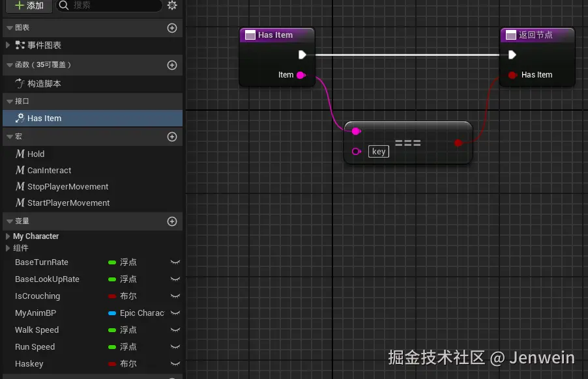
Task: Click the red boolean output pin of === node
Action: pos(458,143)
